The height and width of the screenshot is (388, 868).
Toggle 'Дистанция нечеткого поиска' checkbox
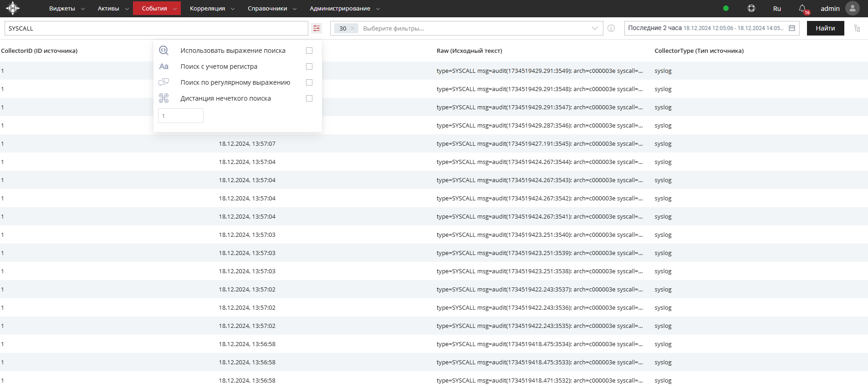pyautogui.click(x=309, y=98)
